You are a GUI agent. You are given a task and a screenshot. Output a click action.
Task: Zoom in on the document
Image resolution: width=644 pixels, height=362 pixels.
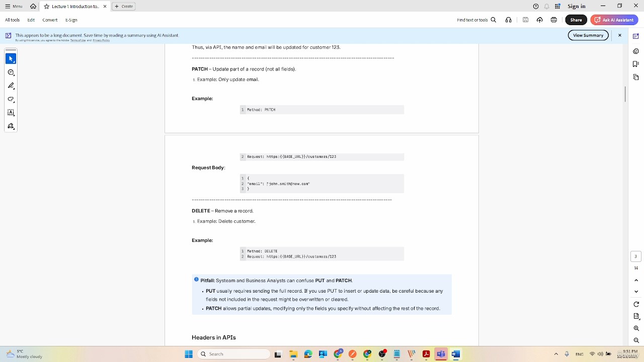point(636,328)
